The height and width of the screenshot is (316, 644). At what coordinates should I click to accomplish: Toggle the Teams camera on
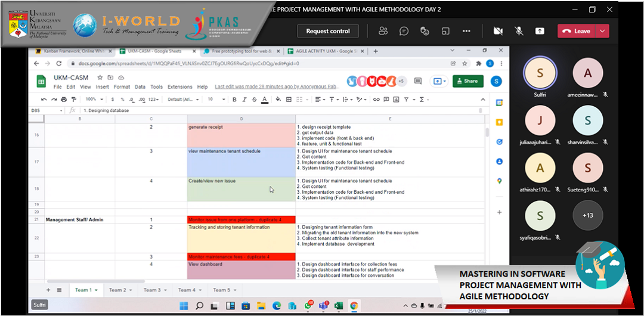[x=498, y=31]
